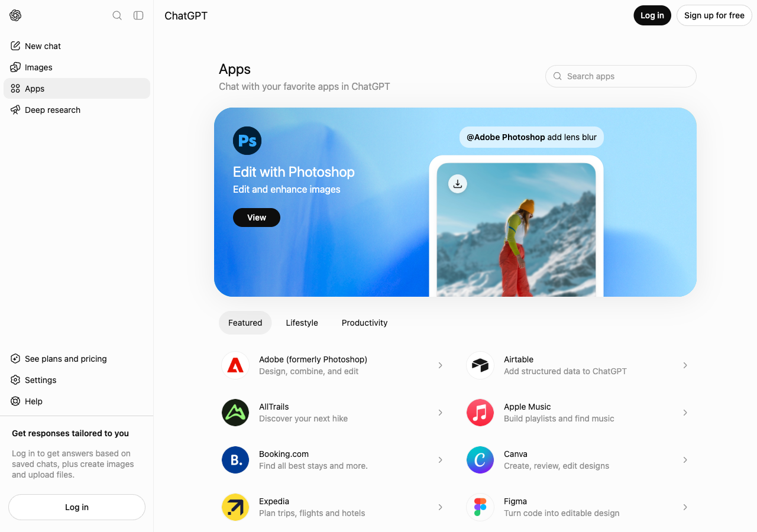Click the Apple Music note icon
The image size is (757, 532).
pos(480,413)
